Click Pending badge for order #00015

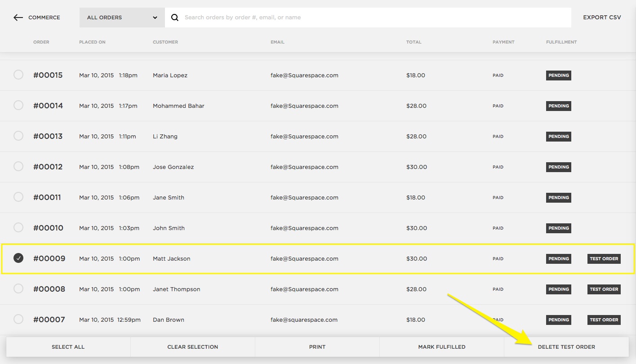coord(559,75)
